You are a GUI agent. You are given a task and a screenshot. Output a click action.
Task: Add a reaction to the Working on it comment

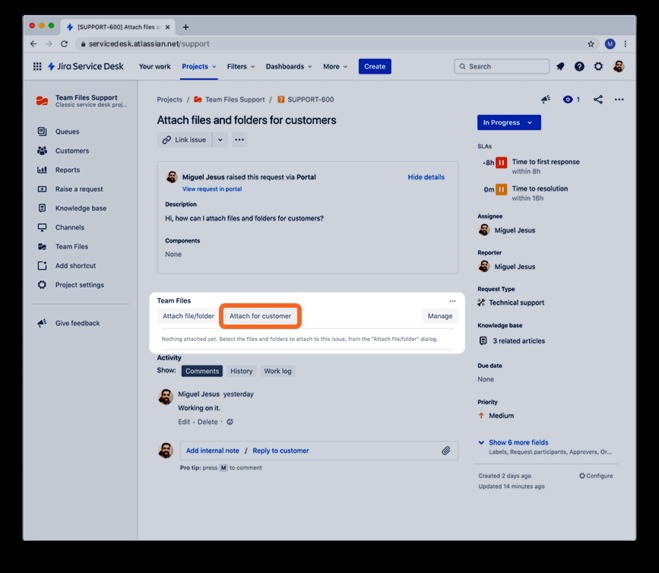[230, 422]
